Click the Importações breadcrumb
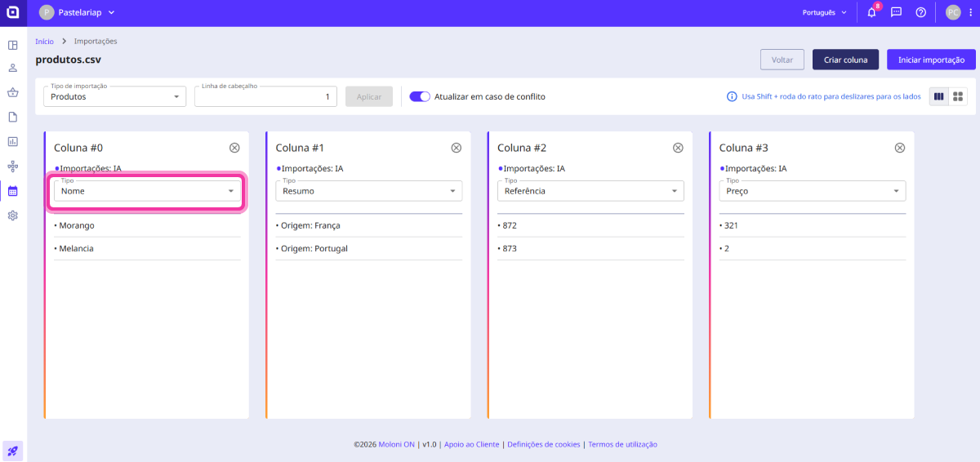Screen dimensions: 980x462 (96, 41)
